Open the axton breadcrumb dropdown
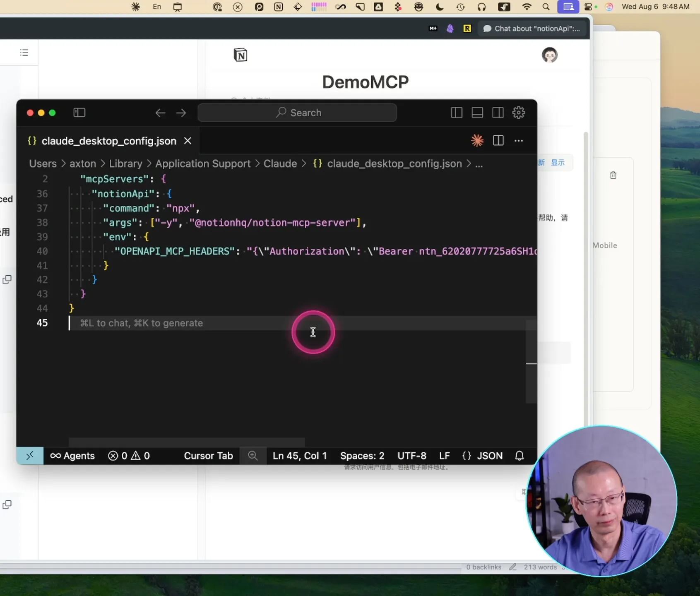 pyautogui.click(x=83, y=164)
